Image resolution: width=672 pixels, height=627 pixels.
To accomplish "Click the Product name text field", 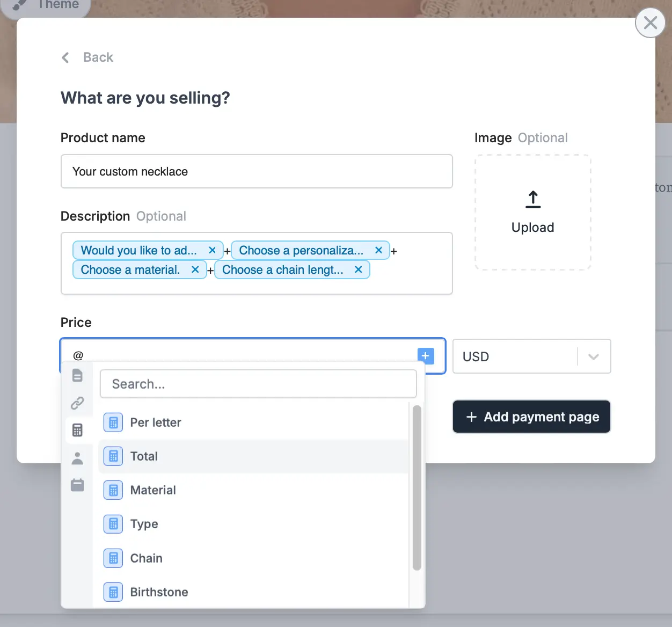I will [257, 171].
